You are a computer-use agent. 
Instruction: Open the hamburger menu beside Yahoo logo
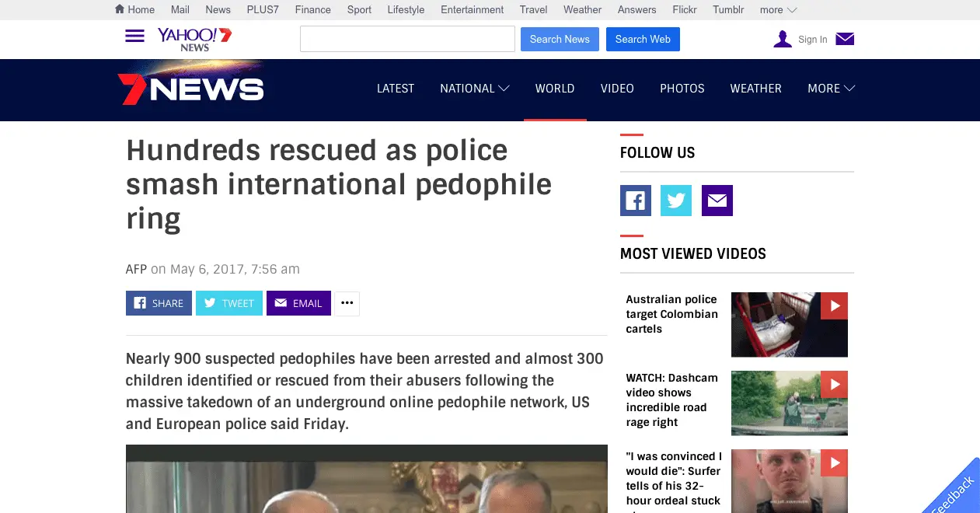click(134, 37)
